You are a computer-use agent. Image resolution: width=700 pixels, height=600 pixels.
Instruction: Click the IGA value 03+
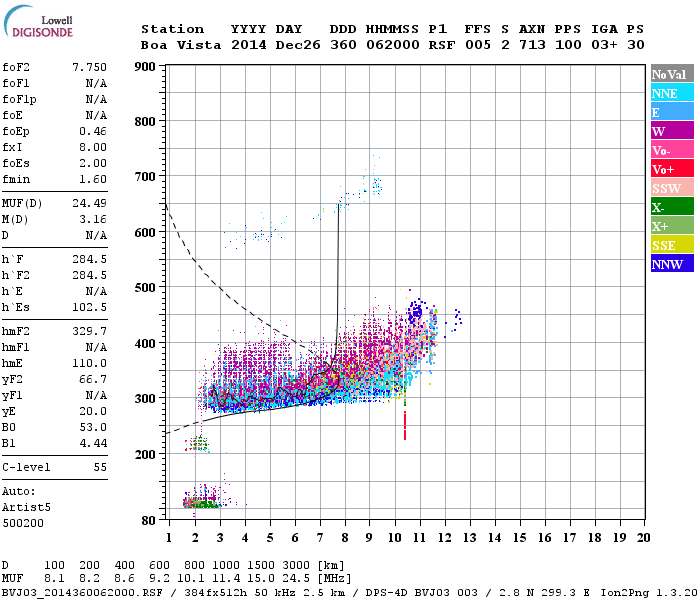(604, 45)
